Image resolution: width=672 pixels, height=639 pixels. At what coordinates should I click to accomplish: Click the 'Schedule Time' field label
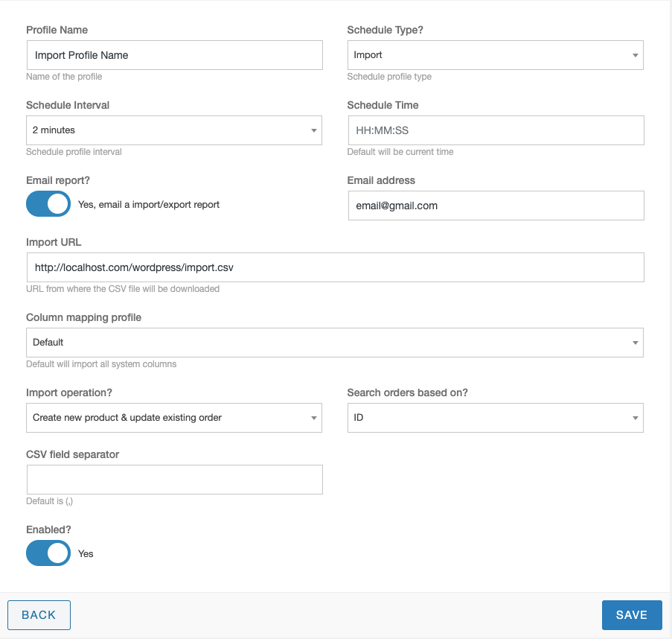click(x=383, y=105)
